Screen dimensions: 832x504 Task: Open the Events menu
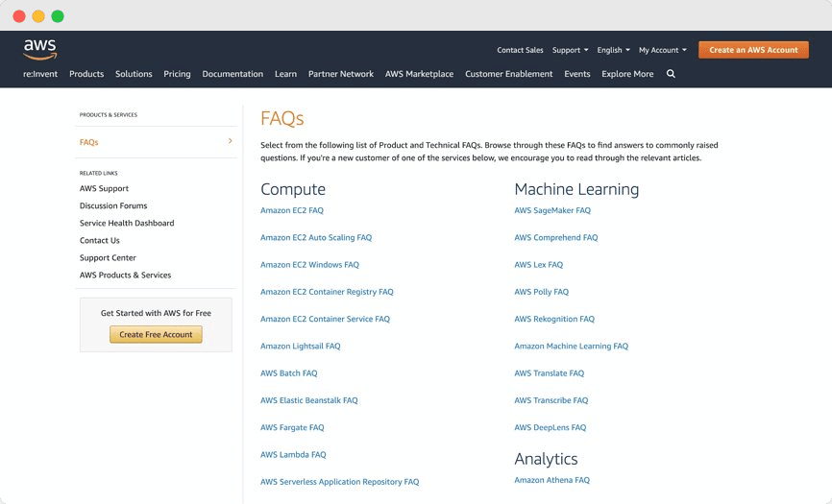[x=577, y=74]
